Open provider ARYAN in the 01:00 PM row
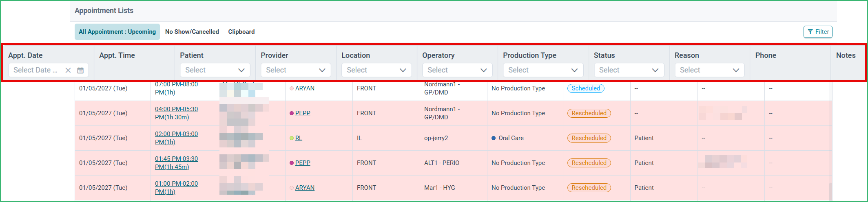Screen dimensions: 868x202 (x=305, y=188)
